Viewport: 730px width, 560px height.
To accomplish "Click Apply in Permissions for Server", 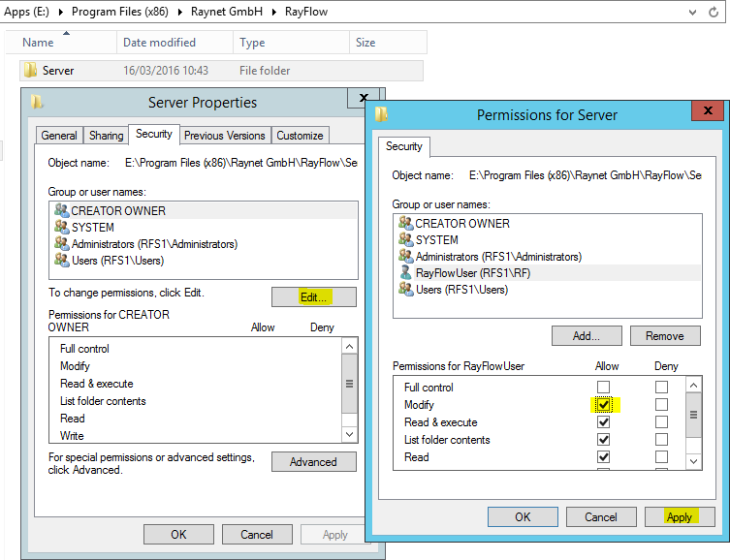I will tap(680, 517).
